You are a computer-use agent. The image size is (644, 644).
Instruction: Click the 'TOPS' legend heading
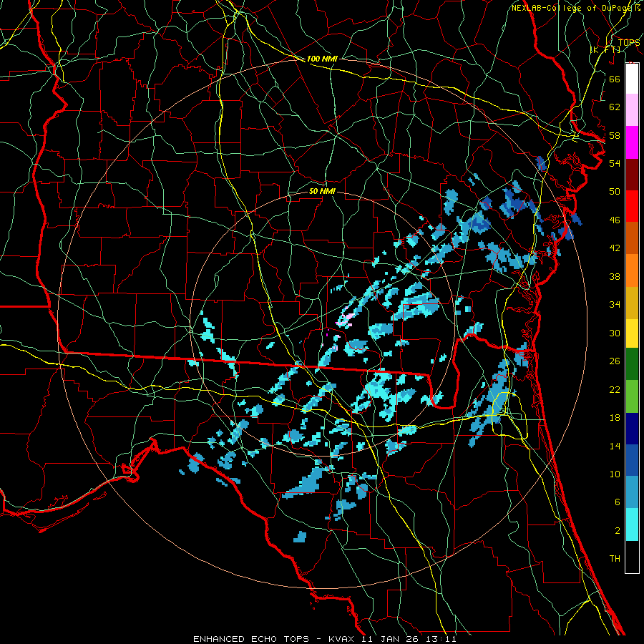629,42
